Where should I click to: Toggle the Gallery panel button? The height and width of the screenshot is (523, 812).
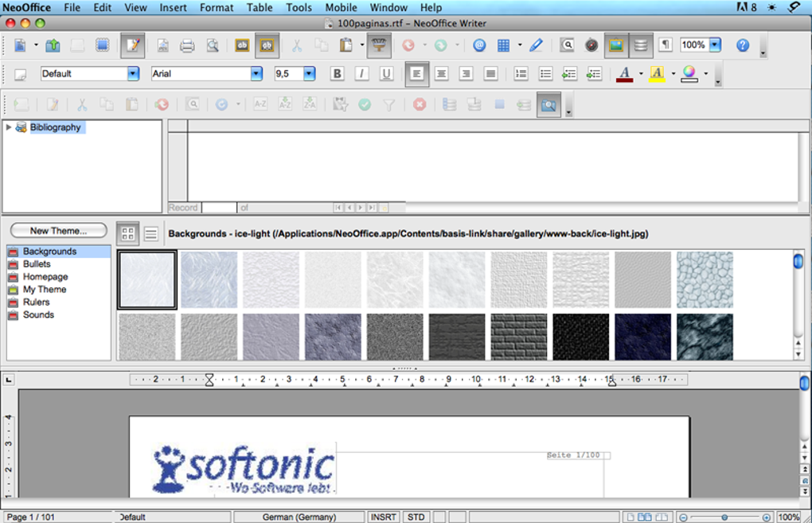615,45
